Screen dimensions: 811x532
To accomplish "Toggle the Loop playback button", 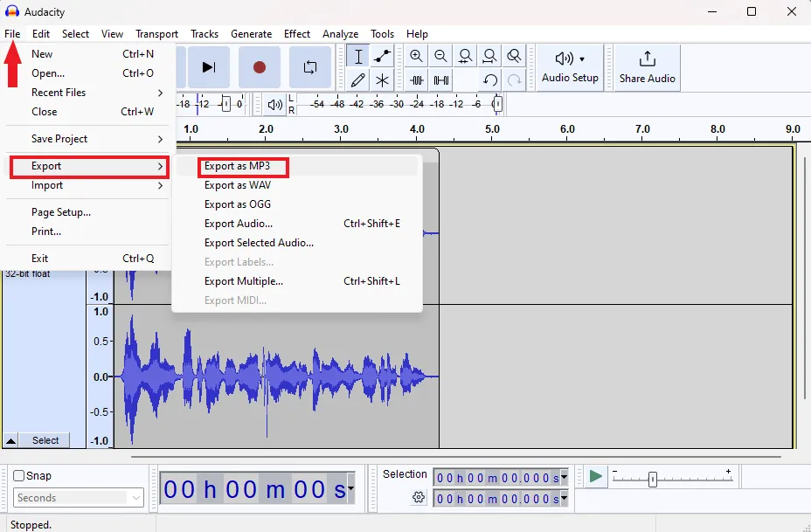I will tap(310, 67).
